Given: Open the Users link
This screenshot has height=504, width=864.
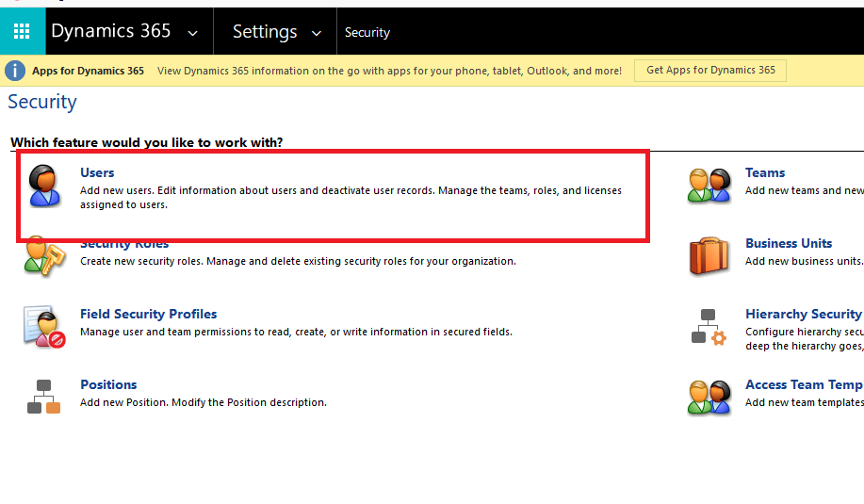Looking at the screenshot, I should click(x=97, y=172).
